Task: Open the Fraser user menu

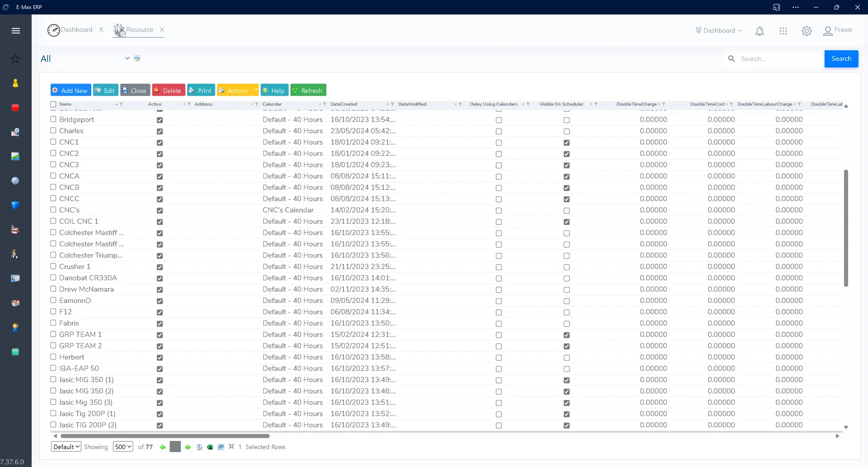Action: 838,30
